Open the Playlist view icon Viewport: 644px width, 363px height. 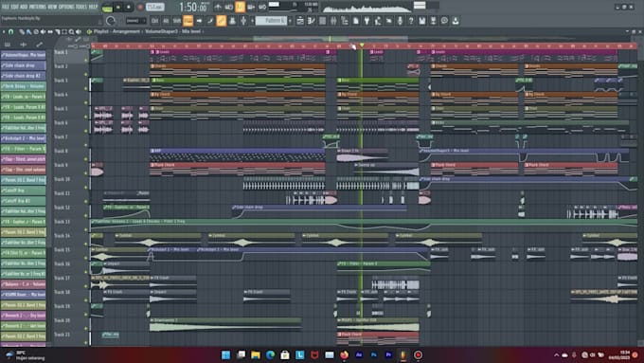coord(300,21)
